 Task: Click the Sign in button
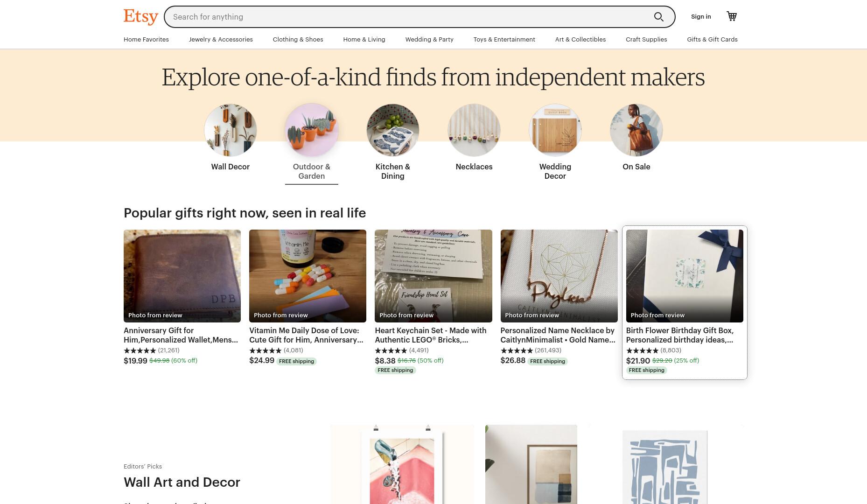(x=701, y=17)
